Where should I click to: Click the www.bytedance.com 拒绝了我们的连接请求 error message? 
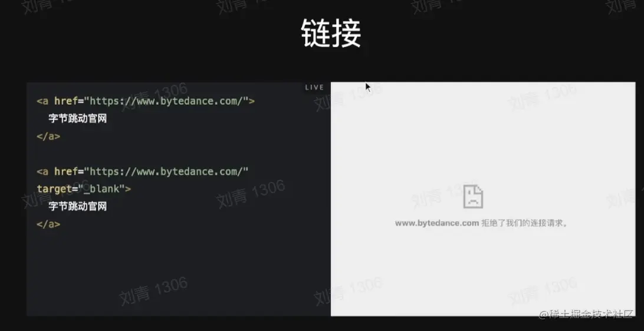coord(481,224)
